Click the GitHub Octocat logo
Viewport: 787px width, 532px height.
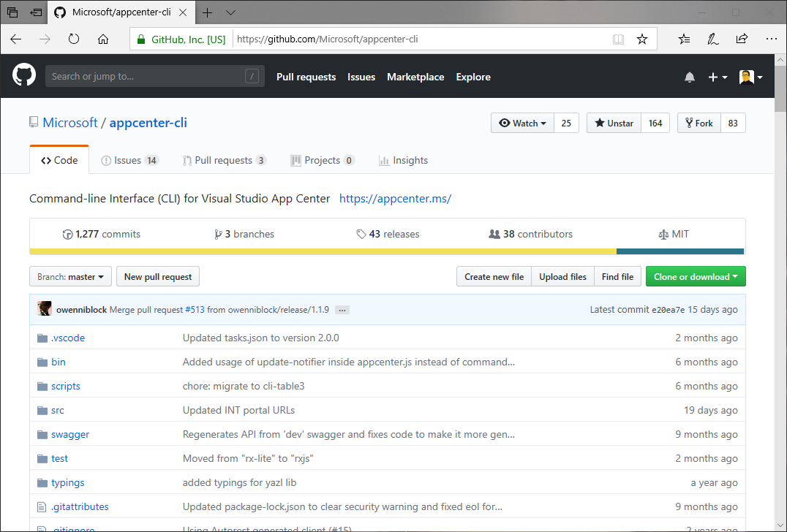coord(24,76)
